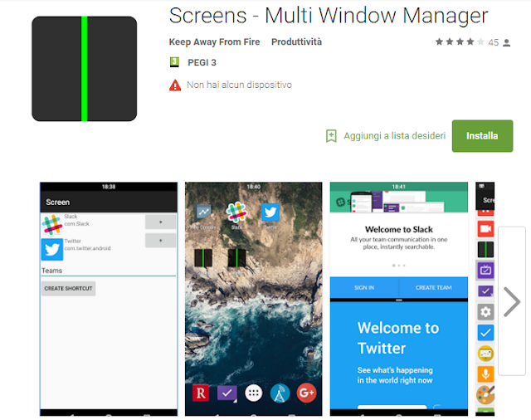Image resolution: width=531 pixels, height=420 pixels.
Task: Click the Slack icon on the home screen screenshot
Action: [236, 212]
